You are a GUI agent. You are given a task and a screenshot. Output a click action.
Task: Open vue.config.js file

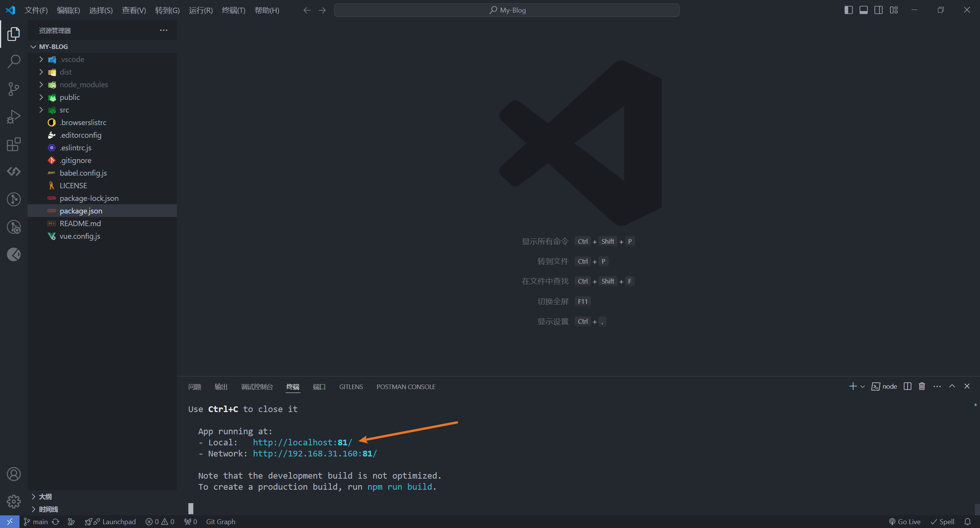coord(102,236)
